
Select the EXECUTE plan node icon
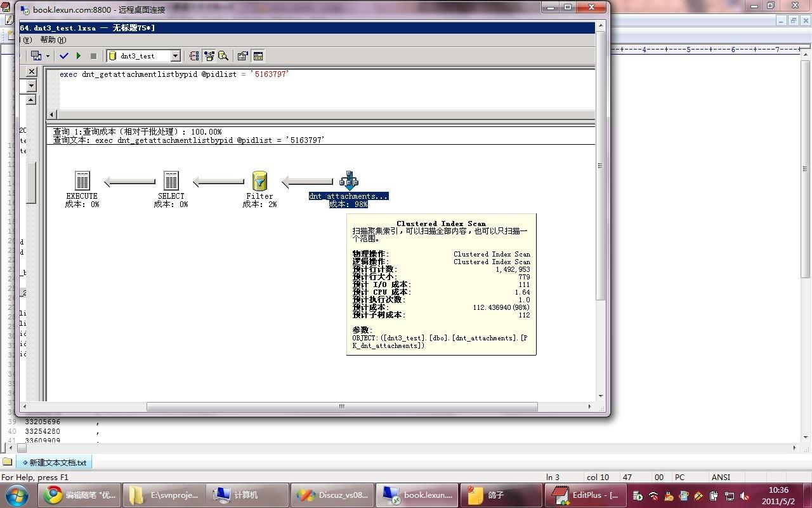click(x=82, y=181)
